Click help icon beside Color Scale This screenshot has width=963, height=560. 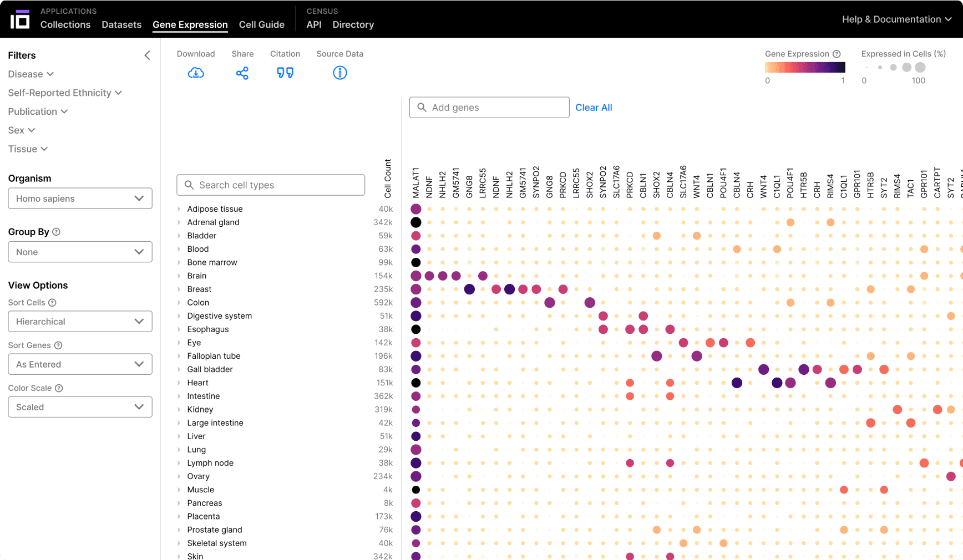pos(59,388)
